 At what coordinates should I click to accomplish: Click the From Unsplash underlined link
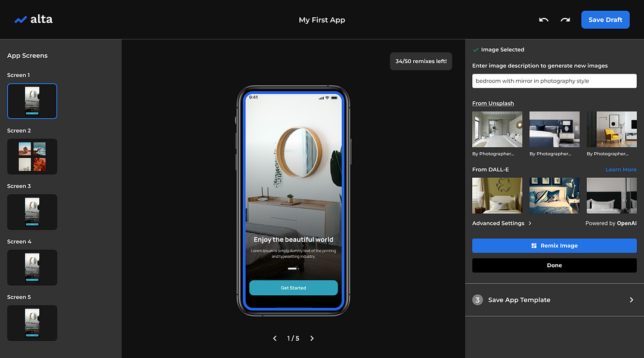(x=493, y=103)
